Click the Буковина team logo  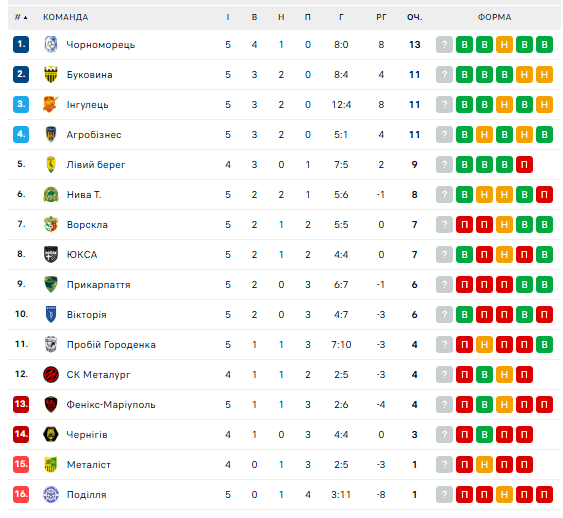pyautogui.click(x=51, y=75)
